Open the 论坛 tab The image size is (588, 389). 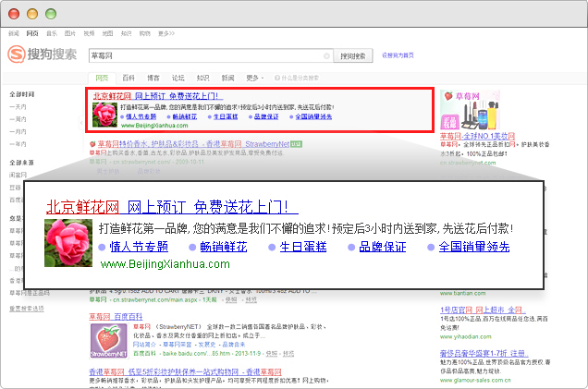coord(178,78)
